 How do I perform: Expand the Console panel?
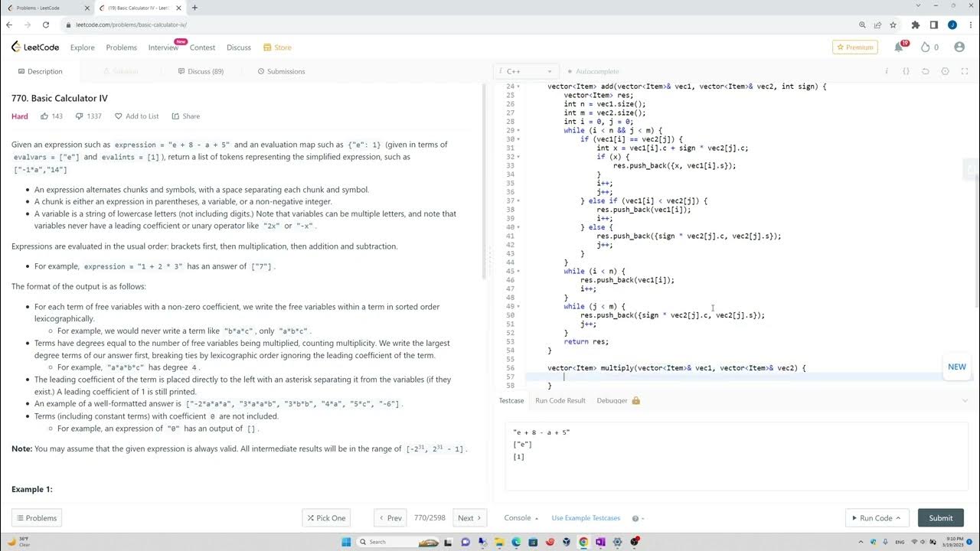coord(521,518)
